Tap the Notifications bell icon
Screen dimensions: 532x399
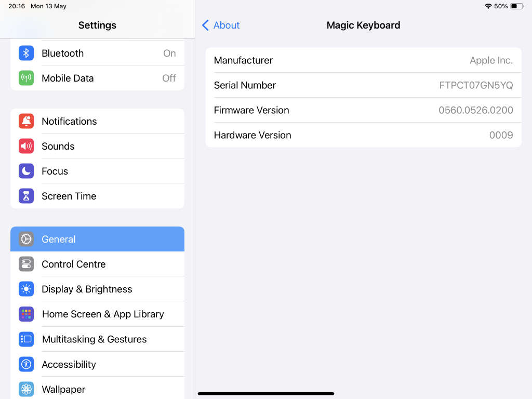[x=26, y=121]
